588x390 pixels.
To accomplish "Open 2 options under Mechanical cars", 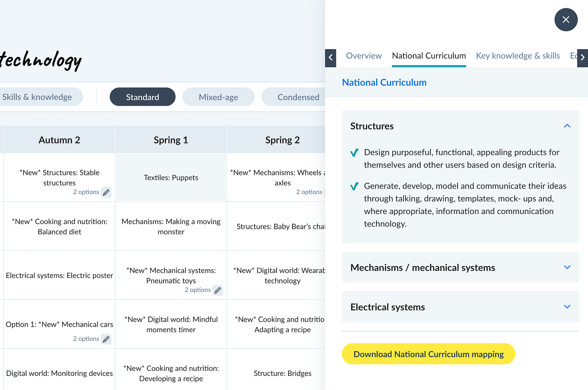I will 86,339.
